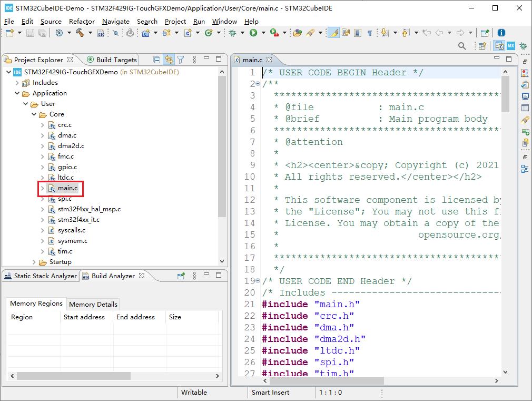The height and width of the screenshot is (401, 532).
Task: Open the Search magnifier in the toolbar
Action: point(462,46)
